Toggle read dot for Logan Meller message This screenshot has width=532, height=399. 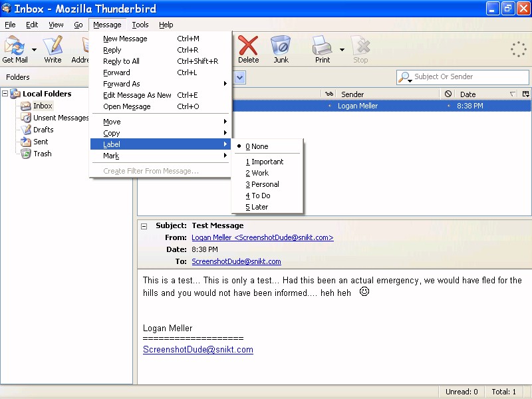329,106
